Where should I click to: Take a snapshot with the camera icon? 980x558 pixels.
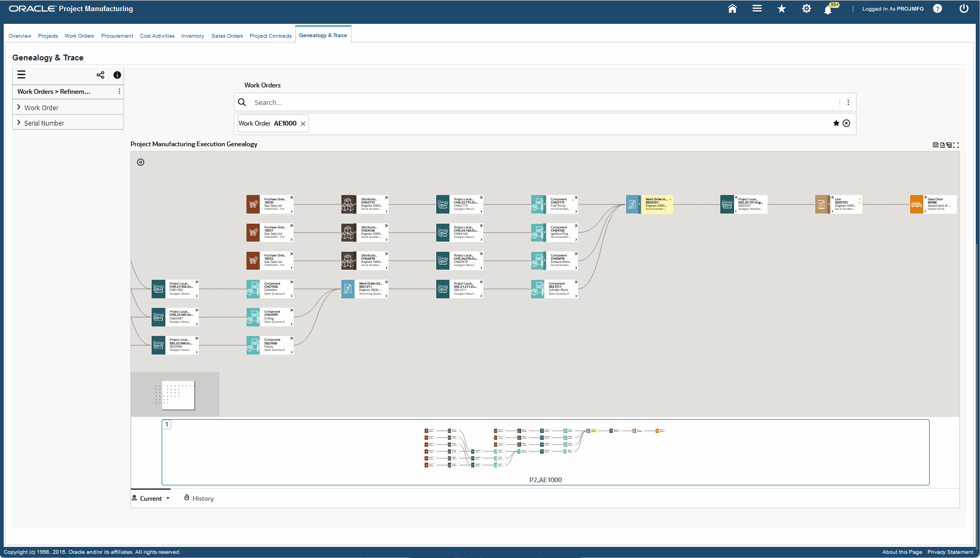pos(935,145)
